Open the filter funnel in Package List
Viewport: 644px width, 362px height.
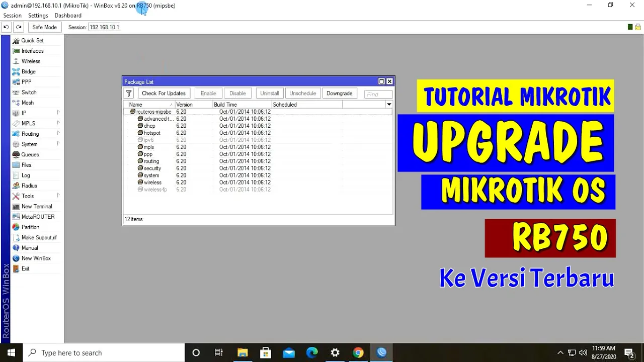[x=129, y=94]
